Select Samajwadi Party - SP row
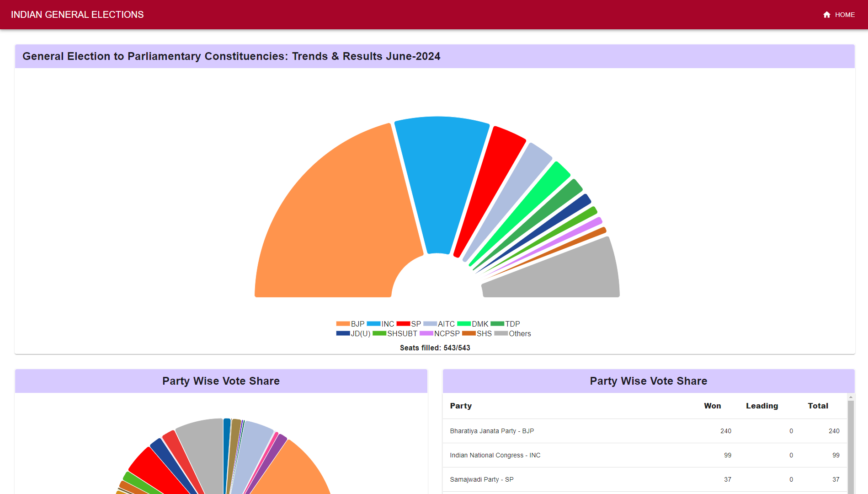This screenshot has width=868, height=494. [x=645, y=479]
